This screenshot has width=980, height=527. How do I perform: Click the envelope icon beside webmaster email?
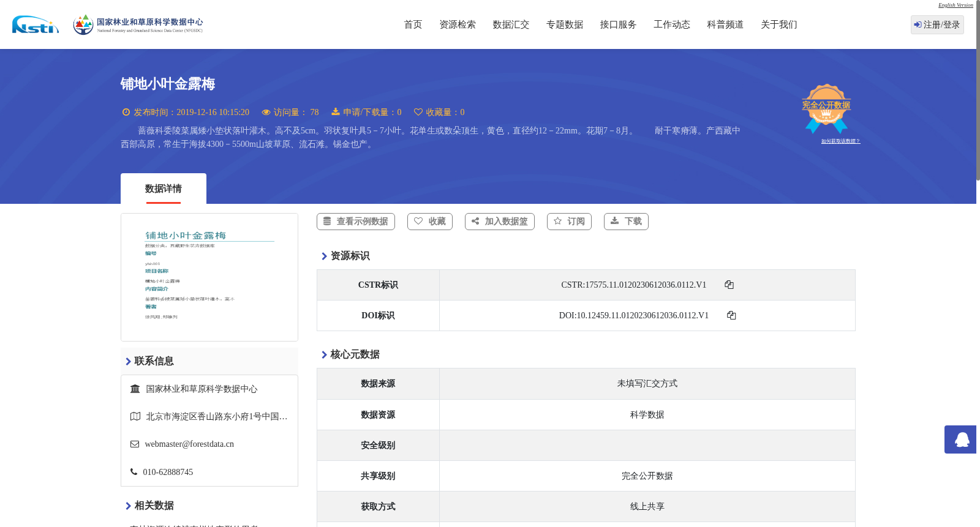point(135,444)
